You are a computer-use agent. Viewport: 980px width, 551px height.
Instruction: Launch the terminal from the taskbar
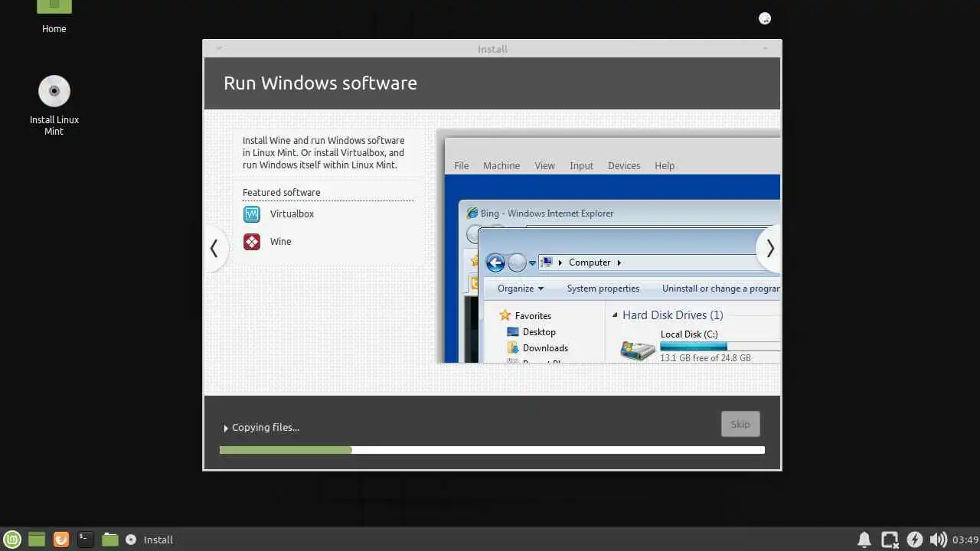(x=86, y=540)
